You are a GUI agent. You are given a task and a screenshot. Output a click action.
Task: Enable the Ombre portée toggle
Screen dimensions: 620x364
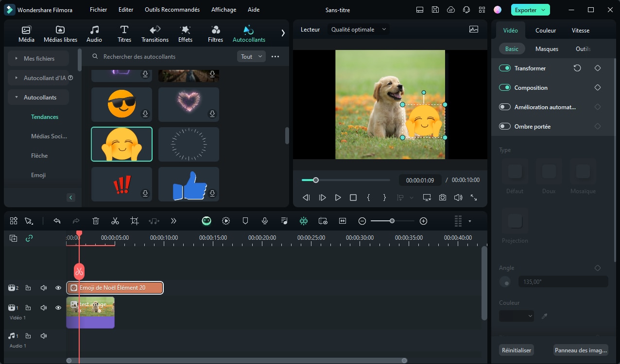coord(505,126)
